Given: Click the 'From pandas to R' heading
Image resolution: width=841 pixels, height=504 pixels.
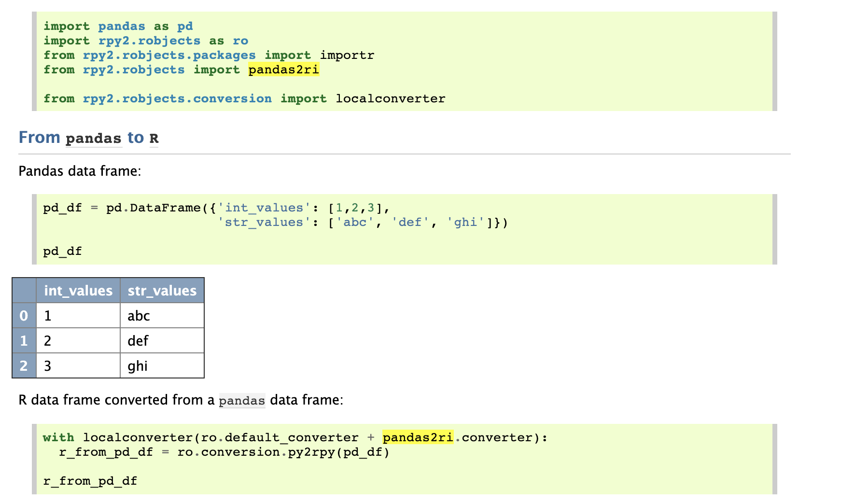Looking at the screenshot, I should (x=88, y=138).
